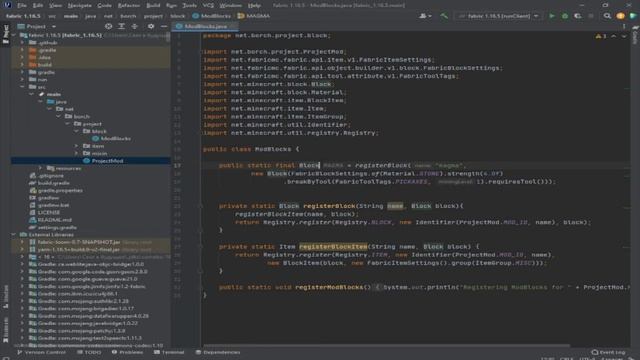Open the File menu
The width and height of the screenshot is (640, 360).
(x=22, y=5)
